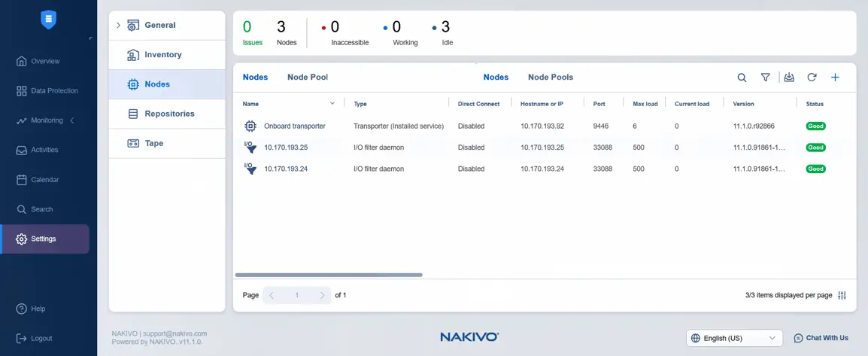Add a new node with plus icon
The image size is (868, 356).
[x=836, y=78]
